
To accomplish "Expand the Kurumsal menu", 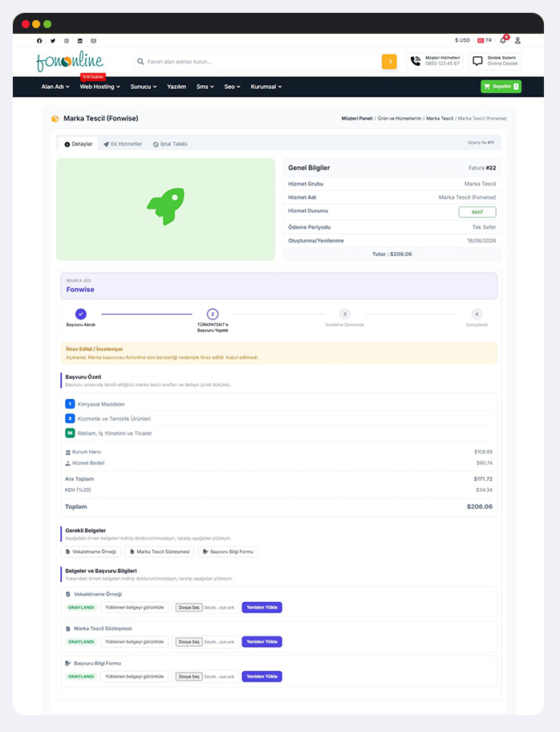I will pos(266,87).
